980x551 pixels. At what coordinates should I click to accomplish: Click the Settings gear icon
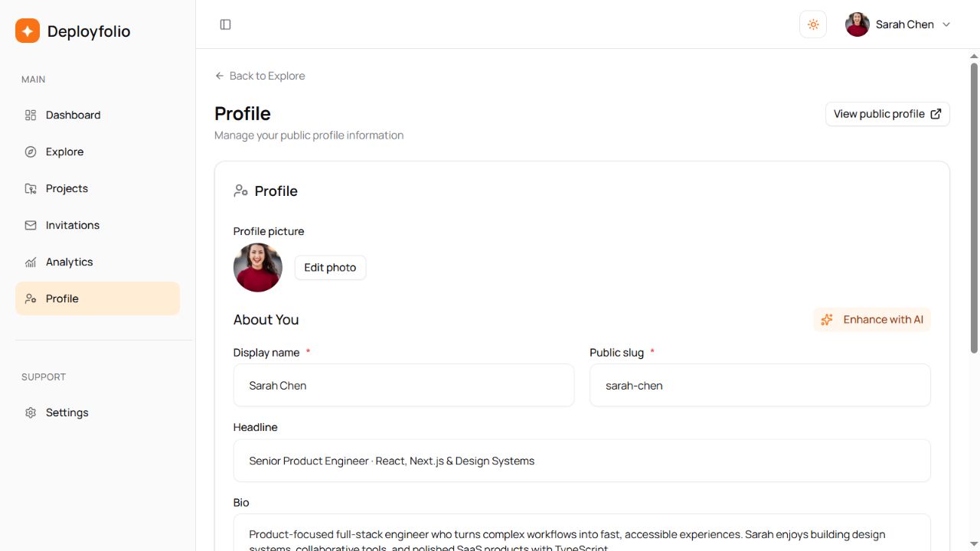pyautogui.click(x=31, y=412)
